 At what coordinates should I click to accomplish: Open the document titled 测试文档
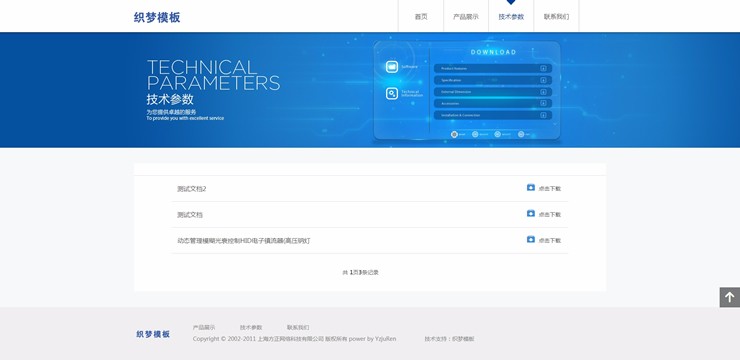(190, 215)
